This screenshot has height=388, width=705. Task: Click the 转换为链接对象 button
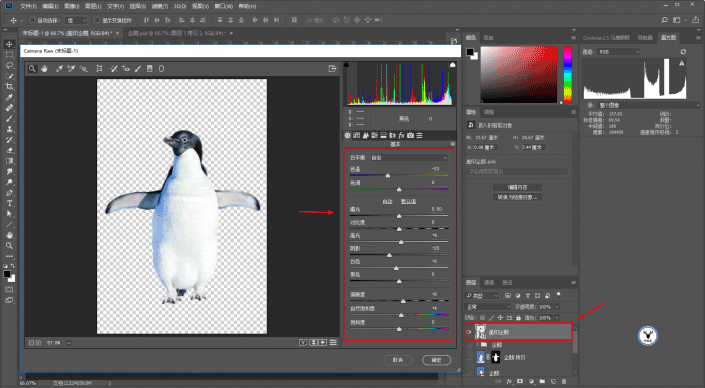pos(517,197)
